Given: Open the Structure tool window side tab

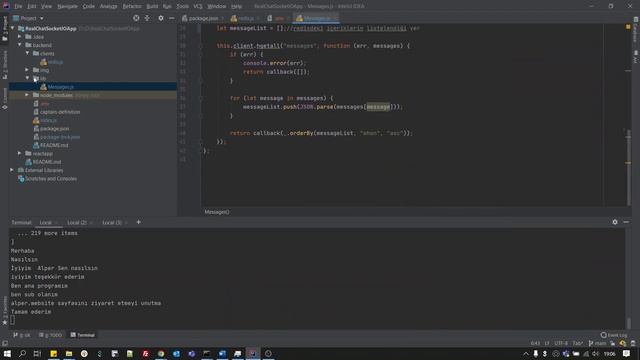Looking at the screenshot, I should 4,65.
